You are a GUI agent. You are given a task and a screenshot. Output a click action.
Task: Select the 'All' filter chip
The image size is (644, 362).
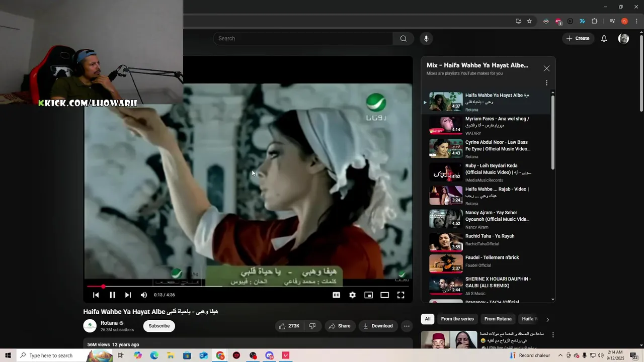click(428, 319)
